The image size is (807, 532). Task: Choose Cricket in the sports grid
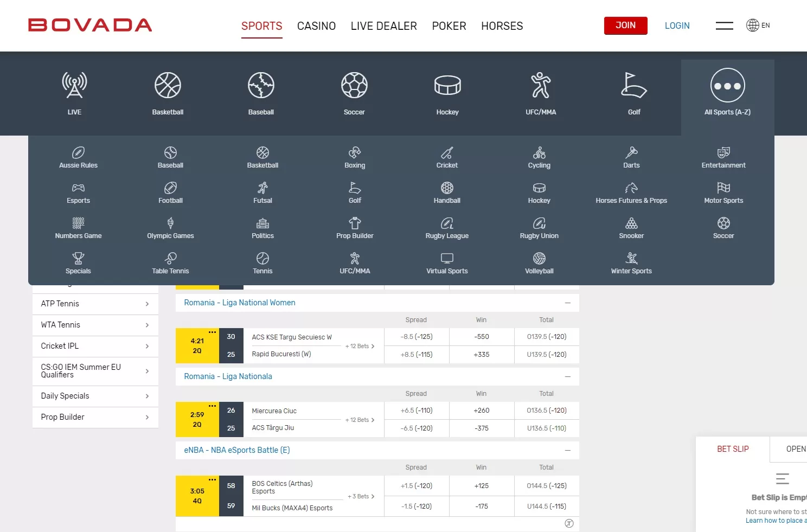[447, 157]
